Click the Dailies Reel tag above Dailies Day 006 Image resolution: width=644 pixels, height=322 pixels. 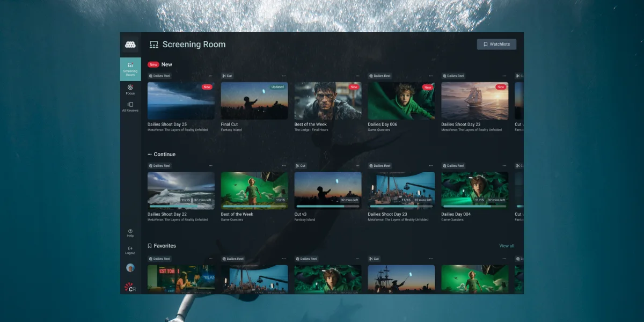[380, 76]
